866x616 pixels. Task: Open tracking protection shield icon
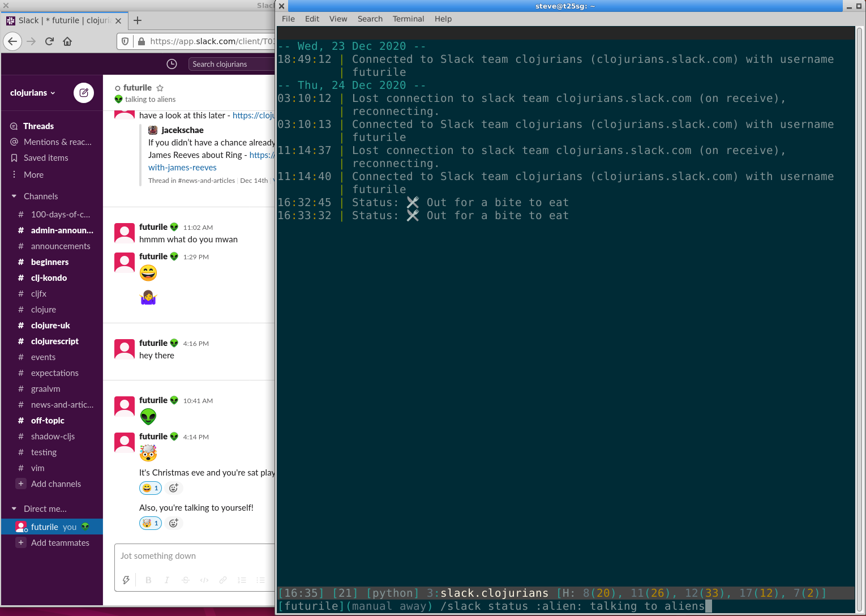click(125, 41)
